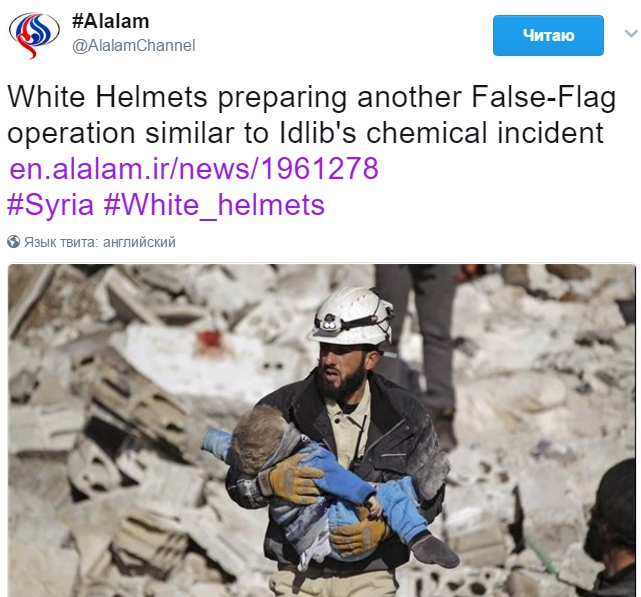Click the tweet headline about White Helmets
The width and height of the screenshot is (641, 597).
[312, 115]
